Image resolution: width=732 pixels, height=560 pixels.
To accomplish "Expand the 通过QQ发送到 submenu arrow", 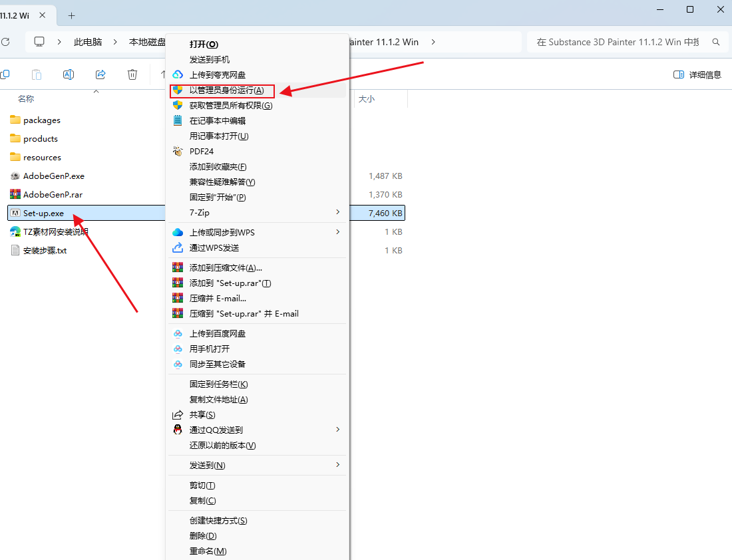I will pos(337,430).
